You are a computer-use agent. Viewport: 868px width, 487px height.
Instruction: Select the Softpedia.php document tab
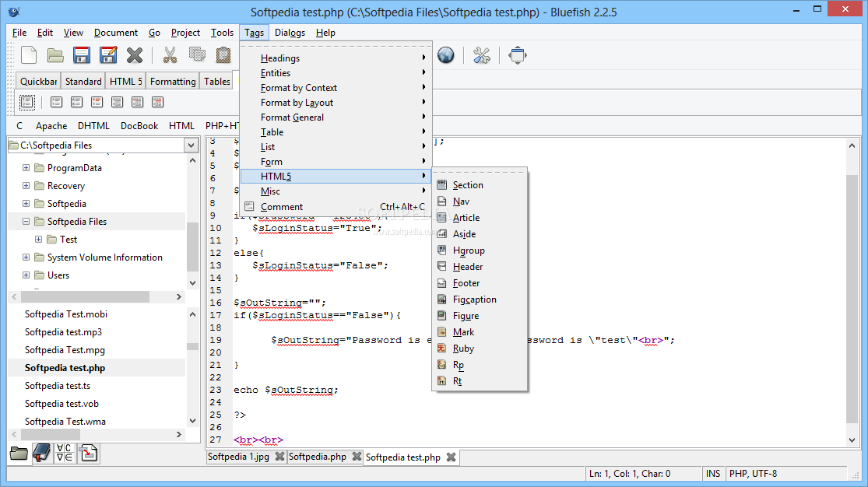point(317,457)
